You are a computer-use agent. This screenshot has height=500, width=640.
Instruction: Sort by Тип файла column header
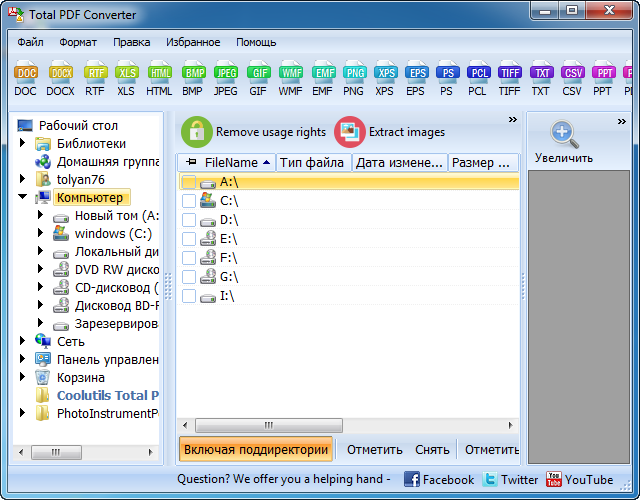click(313, 162)
